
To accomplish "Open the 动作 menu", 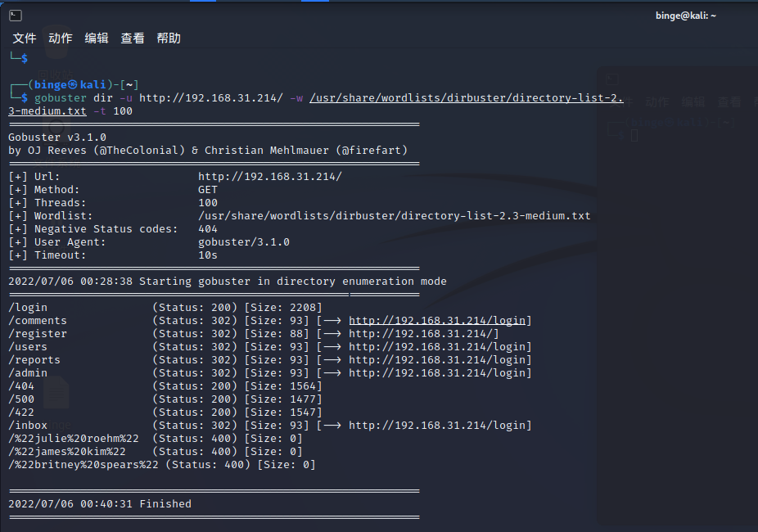I will coord(61,38).
